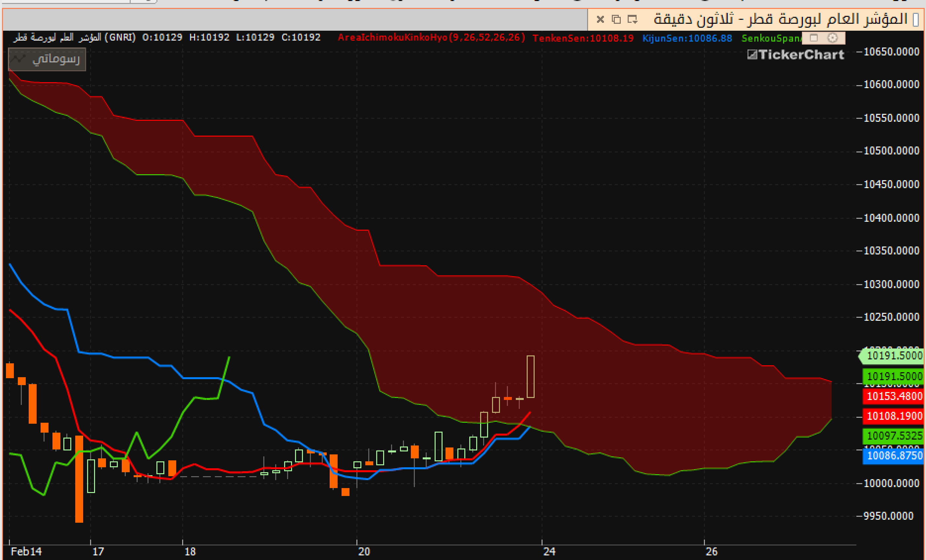
Task: Click the long orange candle reaching below 9950
Action: tap(79, 479)
